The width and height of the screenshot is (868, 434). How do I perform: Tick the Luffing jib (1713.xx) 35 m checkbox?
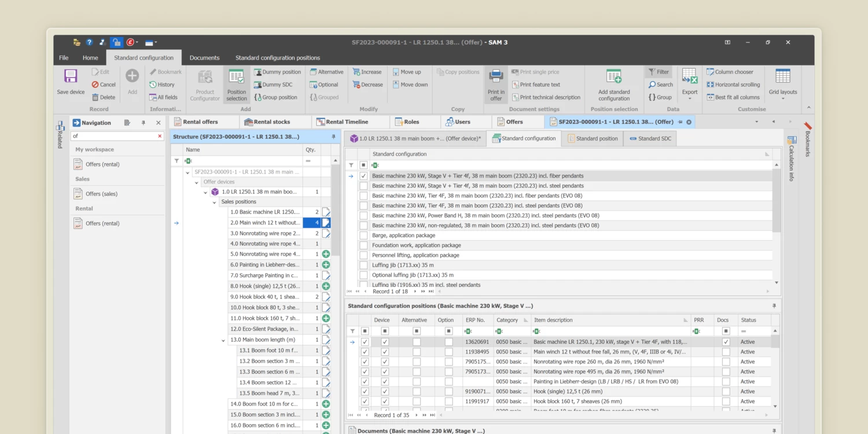click(363, 265)
